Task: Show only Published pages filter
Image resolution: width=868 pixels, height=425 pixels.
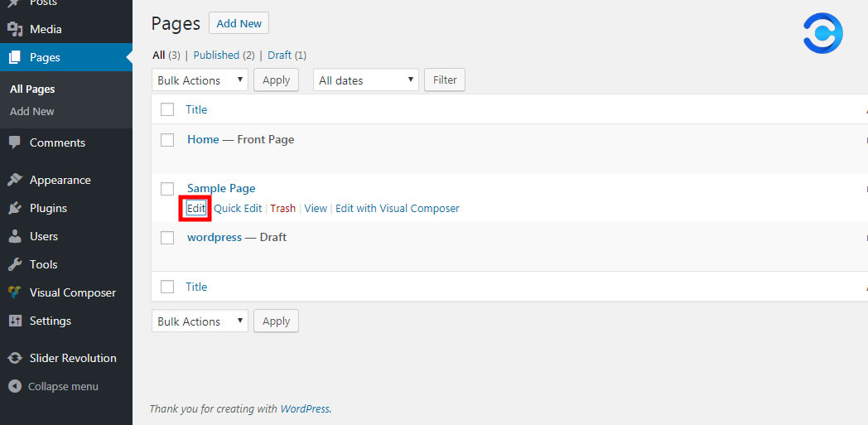Action: point(216,56)
